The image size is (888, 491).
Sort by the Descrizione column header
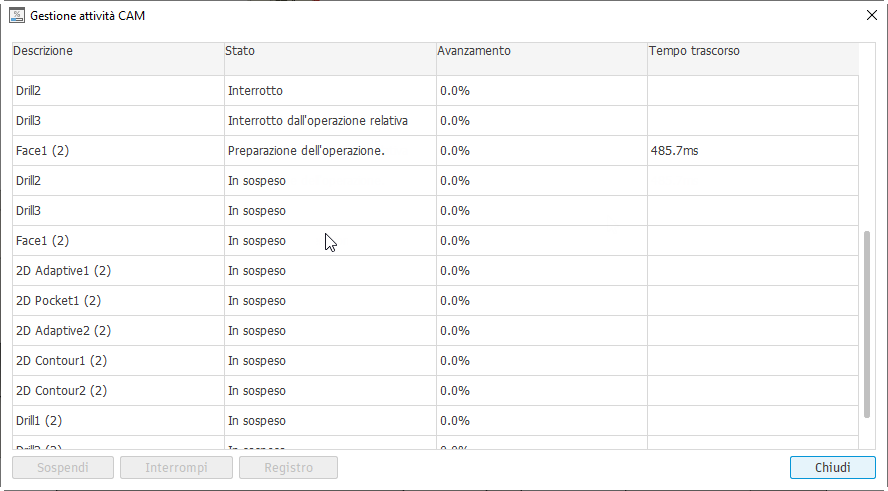[x=118, y=51]
